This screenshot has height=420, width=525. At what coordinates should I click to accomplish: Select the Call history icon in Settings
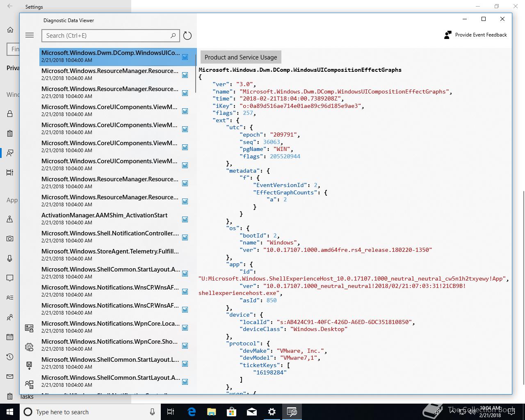tap(10, 357)
